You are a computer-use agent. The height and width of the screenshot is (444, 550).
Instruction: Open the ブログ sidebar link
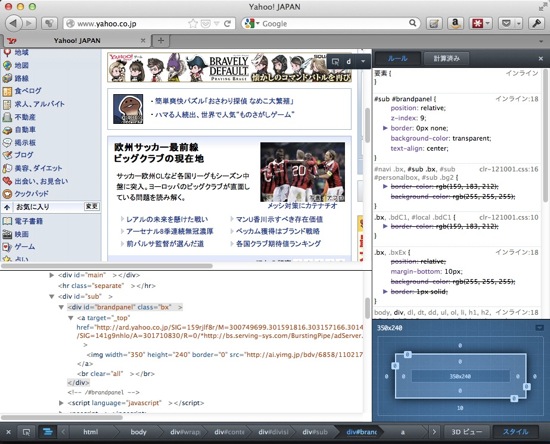pos(24,155)
